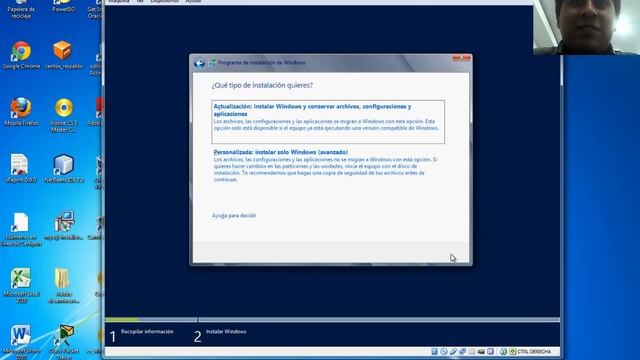Open the Ayuda menu of VirtualBox

[x=193, y=2]
